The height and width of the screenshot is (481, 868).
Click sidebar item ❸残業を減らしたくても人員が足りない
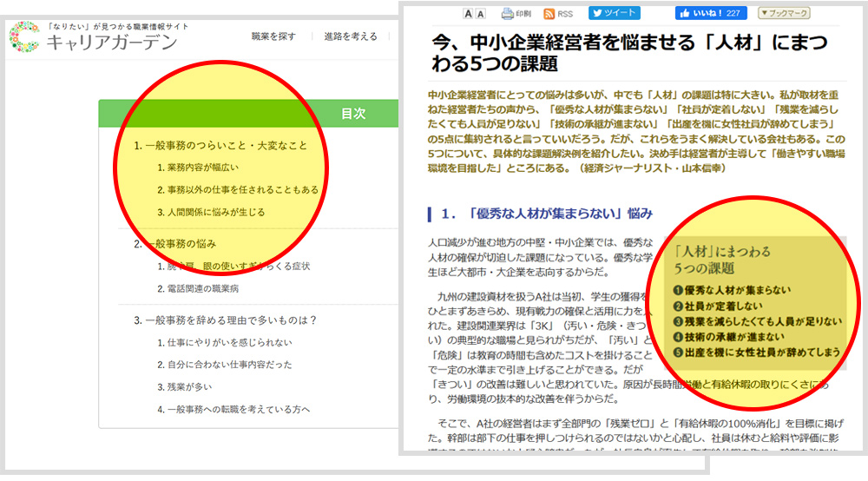tap(757, 321)
